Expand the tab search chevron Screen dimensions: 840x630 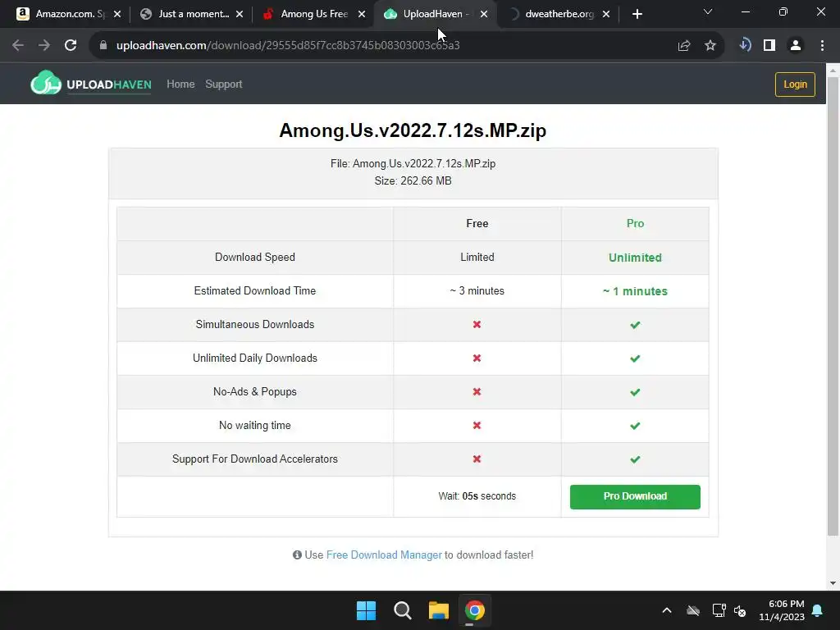[x=708, y=11]
